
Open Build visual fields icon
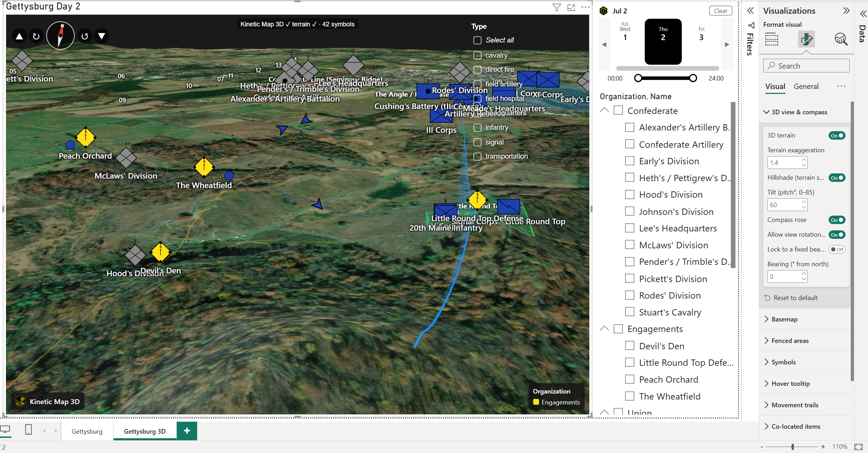tap(772, 39)
